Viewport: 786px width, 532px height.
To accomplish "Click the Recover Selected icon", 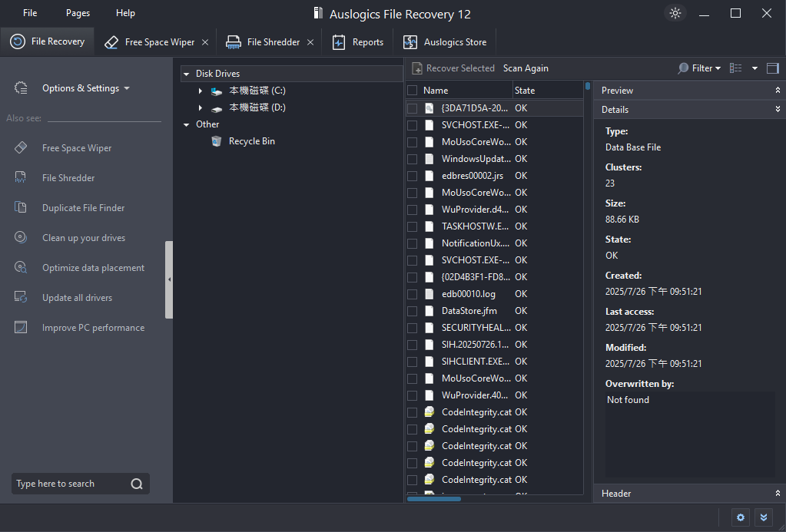I will (x=417, y=68).
